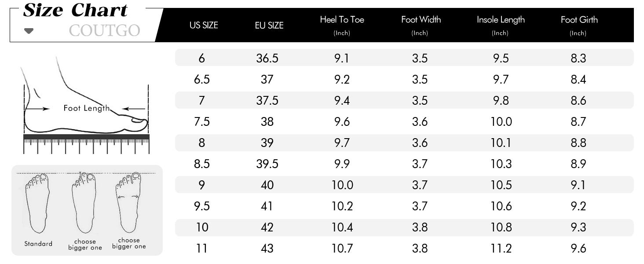
Task: Select EU size 39.5 in the chart
Action: (x=267, y=164)
